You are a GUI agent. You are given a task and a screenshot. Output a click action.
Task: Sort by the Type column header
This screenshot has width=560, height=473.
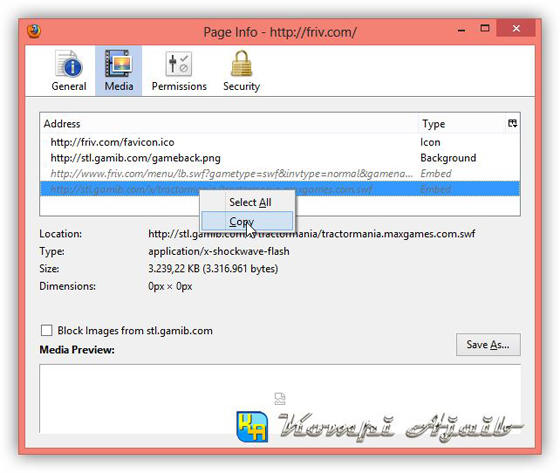(x=461, y=124)
